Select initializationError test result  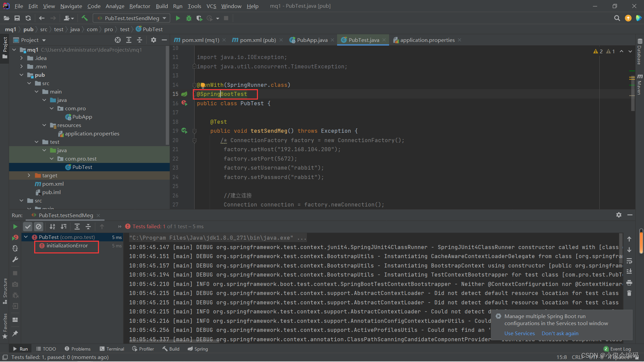(67, 246)
